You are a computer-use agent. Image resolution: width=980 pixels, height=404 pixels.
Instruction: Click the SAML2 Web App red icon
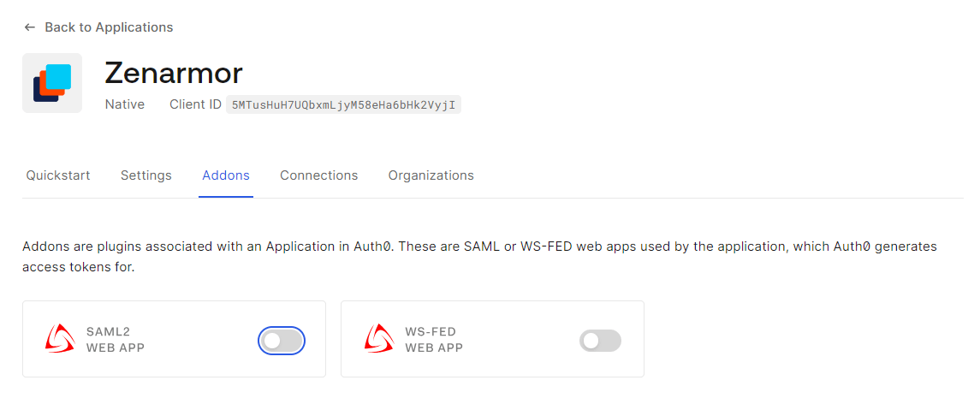(60, 339)
